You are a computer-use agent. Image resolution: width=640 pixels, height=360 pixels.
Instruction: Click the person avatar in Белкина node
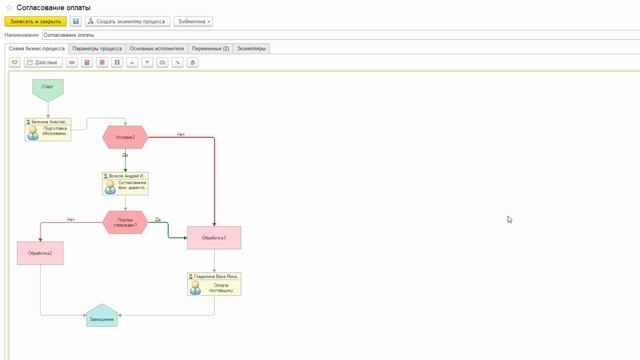pyautogui.click(x=33, y=133)
